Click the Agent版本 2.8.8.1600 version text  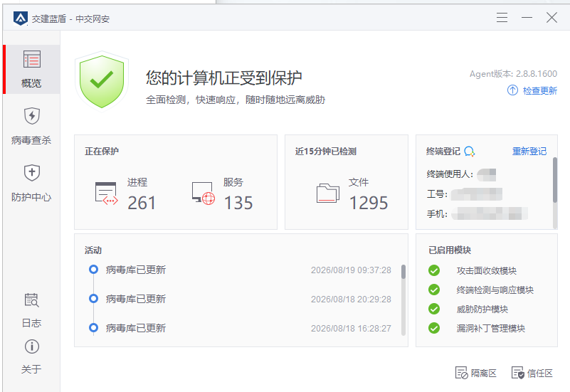pyautogui.click(x=513, y=74)
